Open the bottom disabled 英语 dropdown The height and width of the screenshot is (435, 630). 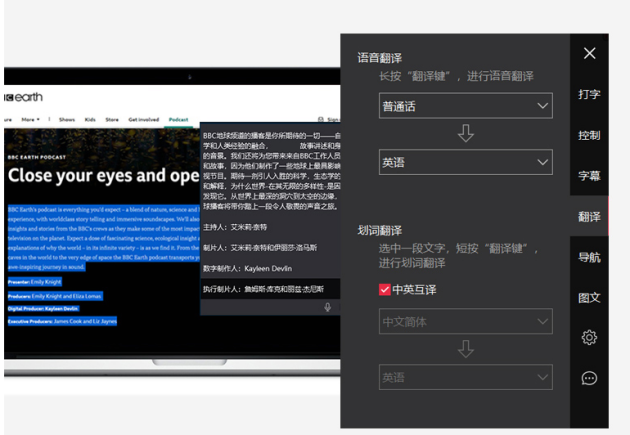point(466,377)
